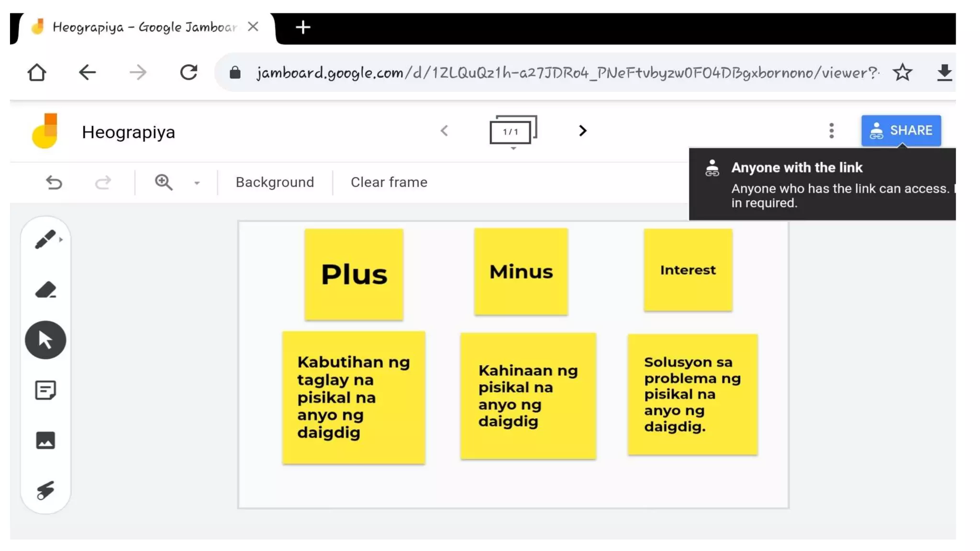Select the Eraser tool
The height and width of the screenshot is (551, 980).
(45, 290)
